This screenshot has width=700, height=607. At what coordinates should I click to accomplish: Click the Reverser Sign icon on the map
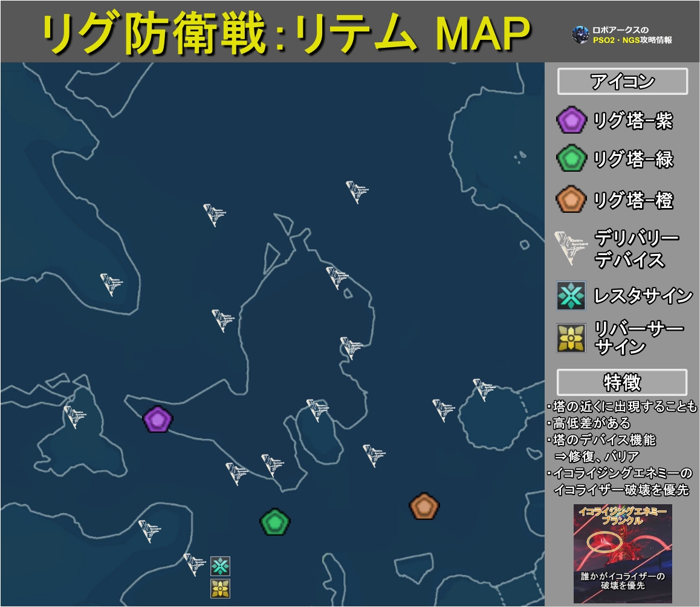220,589
